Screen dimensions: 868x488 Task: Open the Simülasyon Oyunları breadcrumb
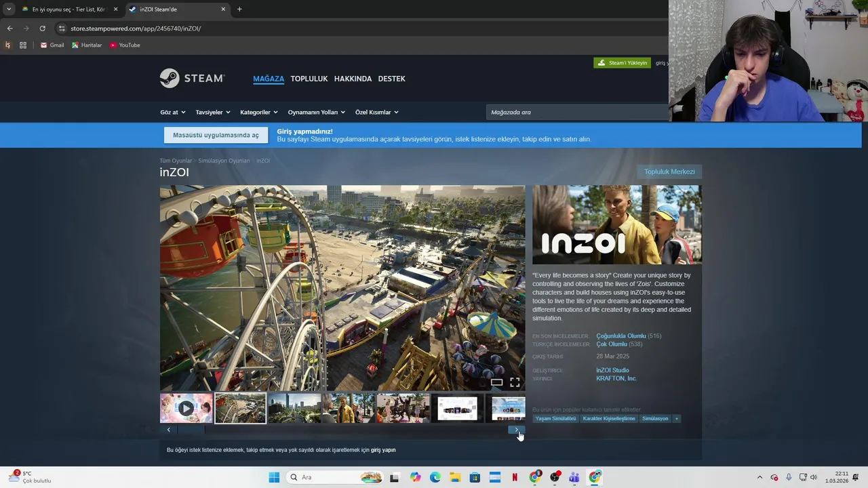point(224,161)
